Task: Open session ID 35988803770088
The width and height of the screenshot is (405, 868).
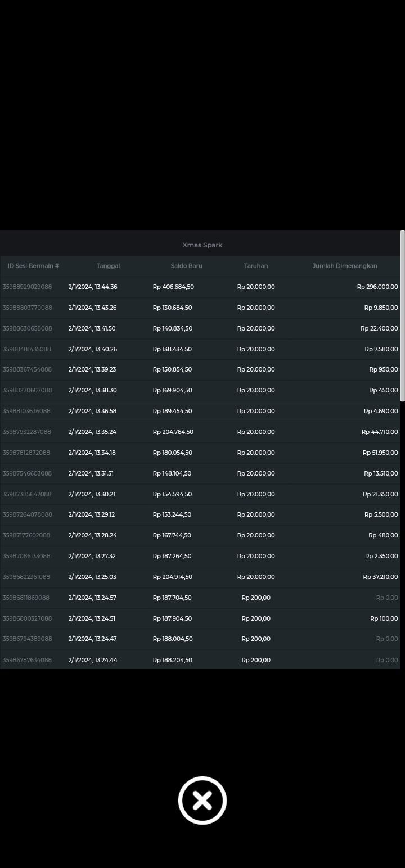Action: [27, 308]
